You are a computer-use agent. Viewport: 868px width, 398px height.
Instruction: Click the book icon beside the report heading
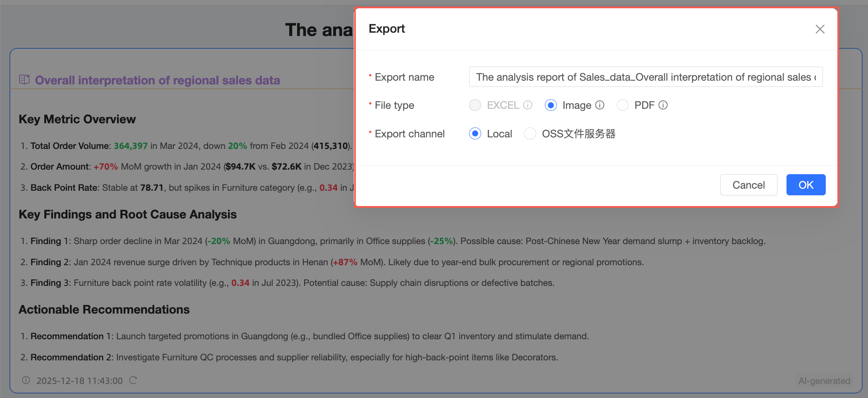pos(24,79)
